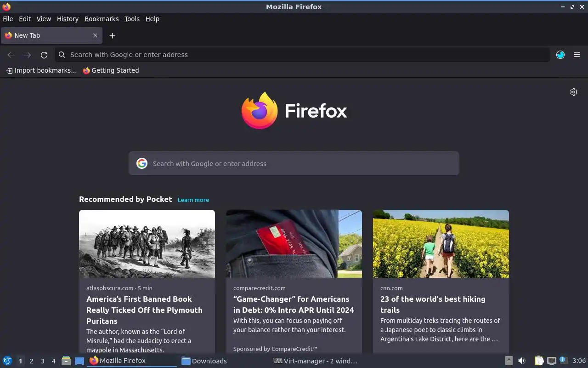This screenshot has height=368, width=588.
Task: Open the Bookmarks menu
Action: [x=102, y=19]
